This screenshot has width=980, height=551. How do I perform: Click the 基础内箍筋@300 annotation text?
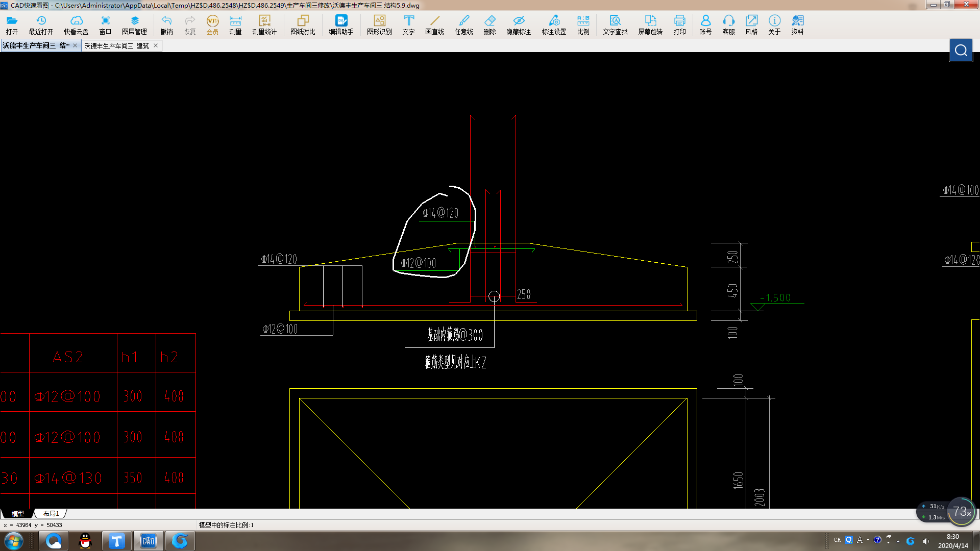click(x=455, y=335)
